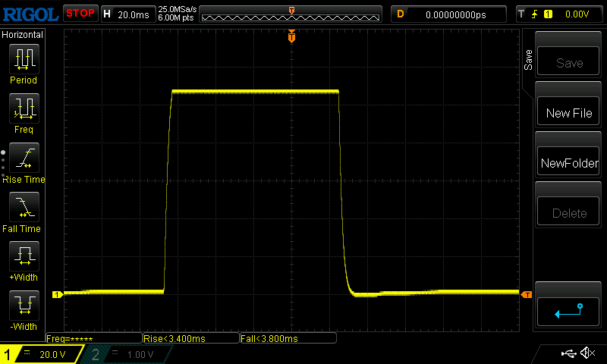Viewport: 607px width, 364px height.
Task: Click the flat top of the yellow pulse
Action: coord(256,92)
